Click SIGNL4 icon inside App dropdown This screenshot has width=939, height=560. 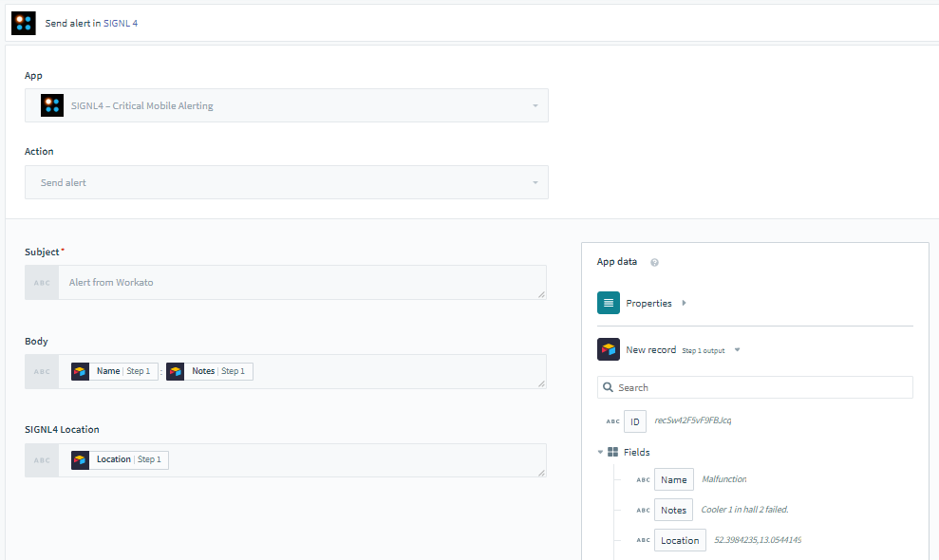(52, 105)
